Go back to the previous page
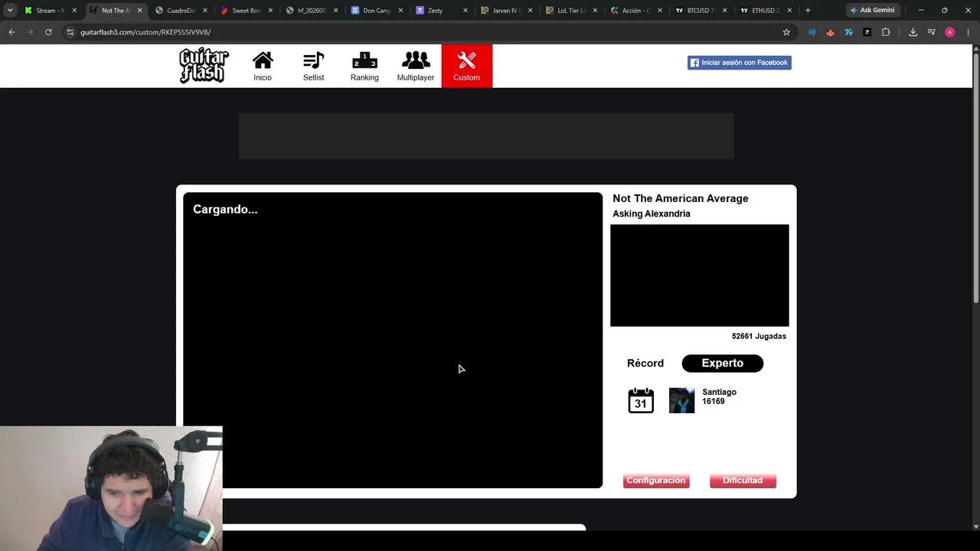The height and width of the screenshot is (551, 980). (x=11, y=32)
